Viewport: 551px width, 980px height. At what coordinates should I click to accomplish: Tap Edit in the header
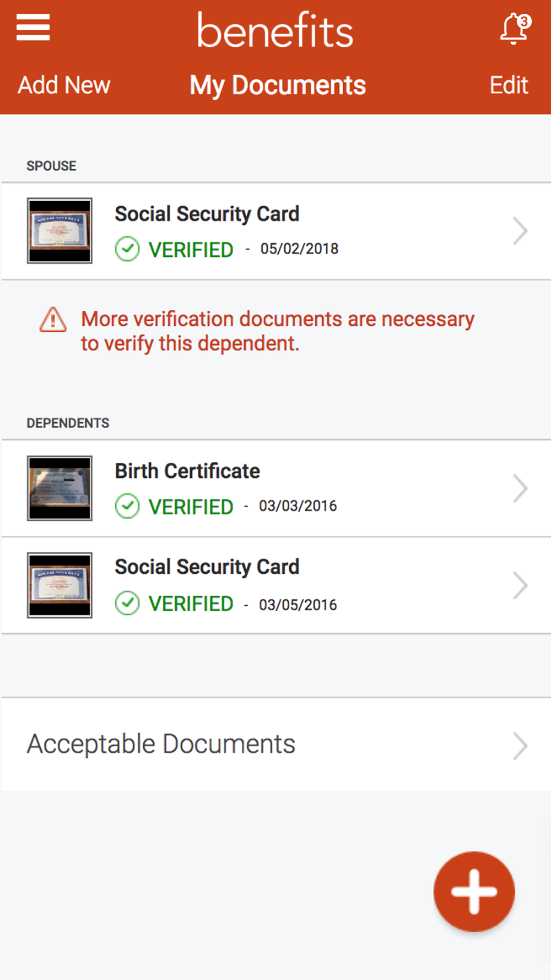point(509,85)
